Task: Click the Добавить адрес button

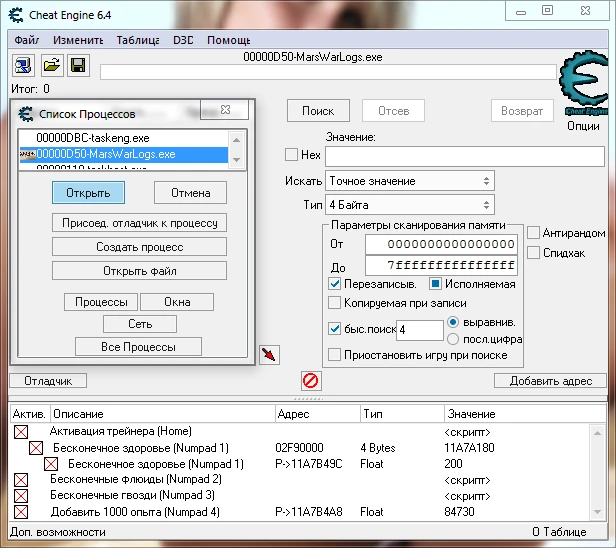Action: point(550,381)
